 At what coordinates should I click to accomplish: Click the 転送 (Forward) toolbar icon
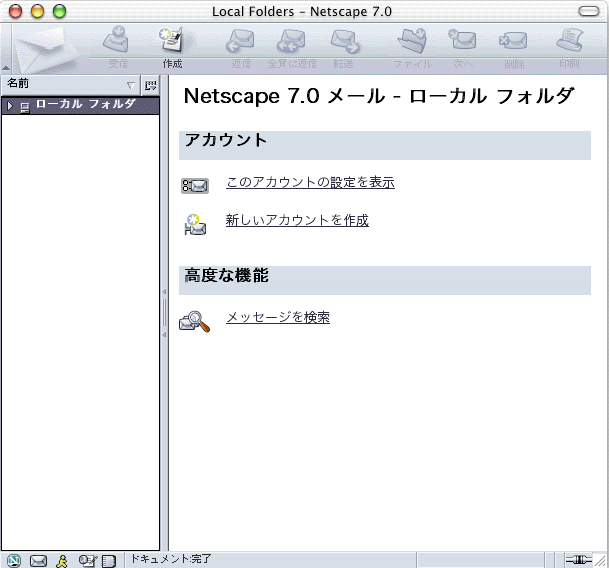pyautogui.click(x=345, y=41)
